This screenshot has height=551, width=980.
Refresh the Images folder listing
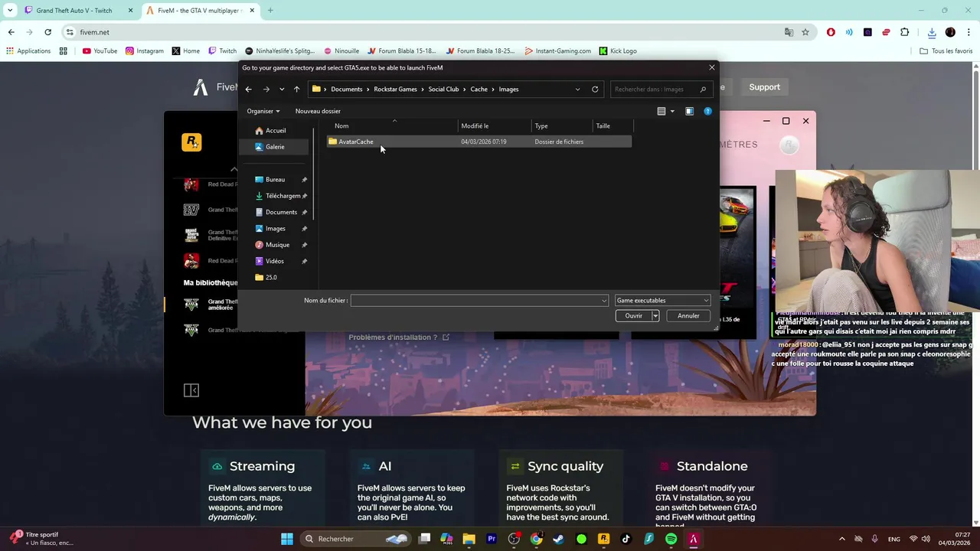(x=595, y=90)
